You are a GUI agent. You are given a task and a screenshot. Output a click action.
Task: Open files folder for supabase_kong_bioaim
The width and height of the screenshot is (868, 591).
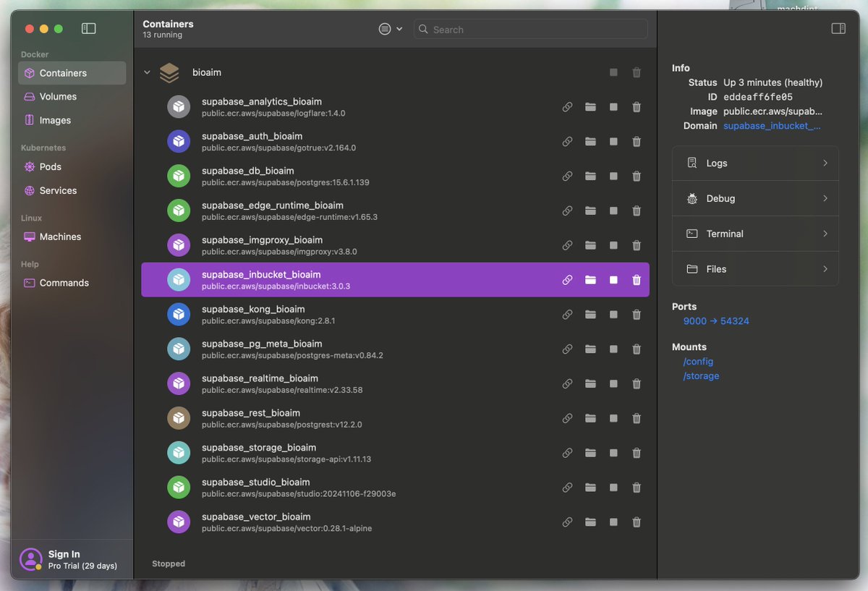coord(590,315)
